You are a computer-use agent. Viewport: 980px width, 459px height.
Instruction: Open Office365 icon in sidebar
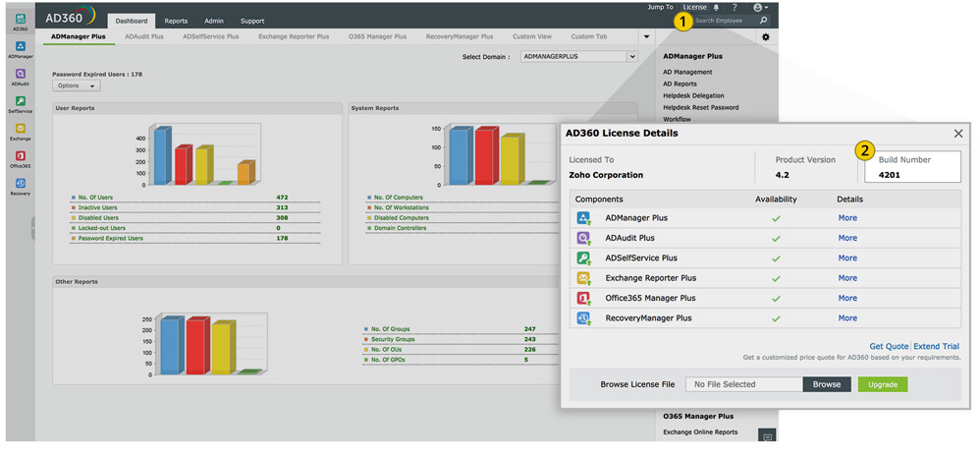click(21, 156)
